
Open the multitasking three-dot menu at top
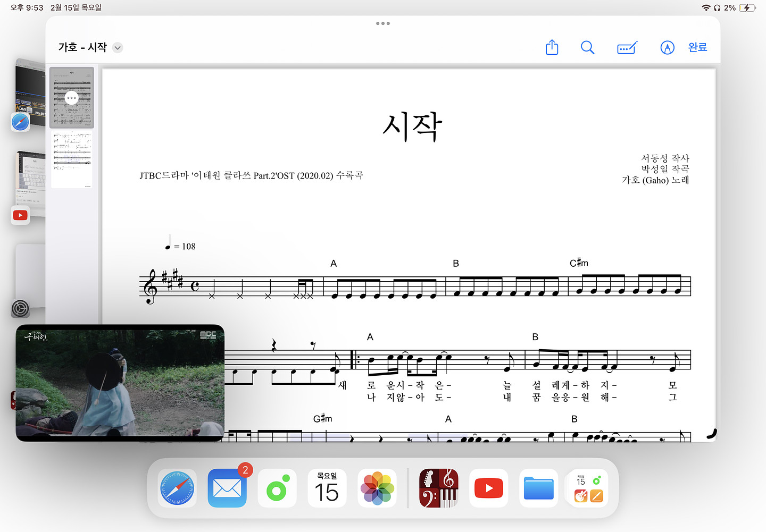coord(382,23)
